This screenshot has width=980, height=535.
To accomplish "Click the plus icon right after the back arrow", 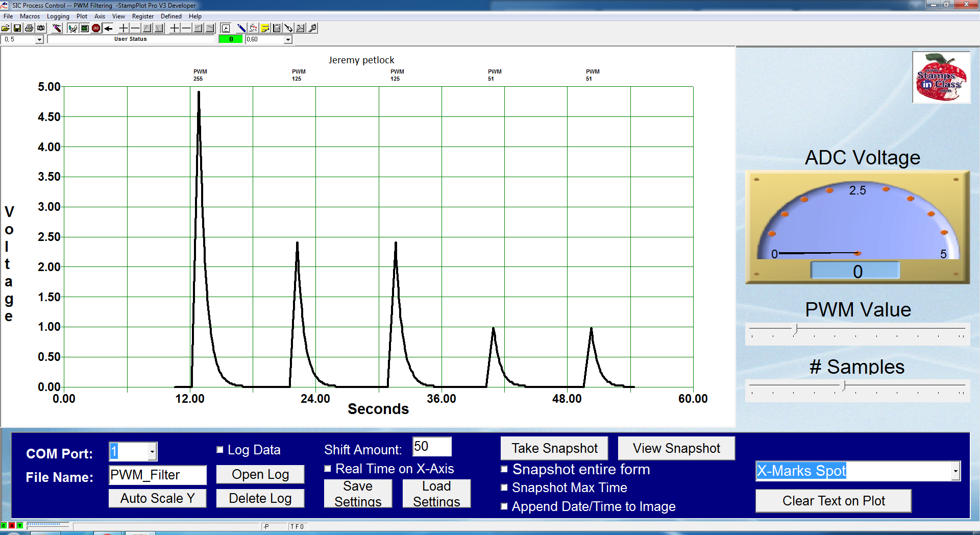I will tap(124, 28).
